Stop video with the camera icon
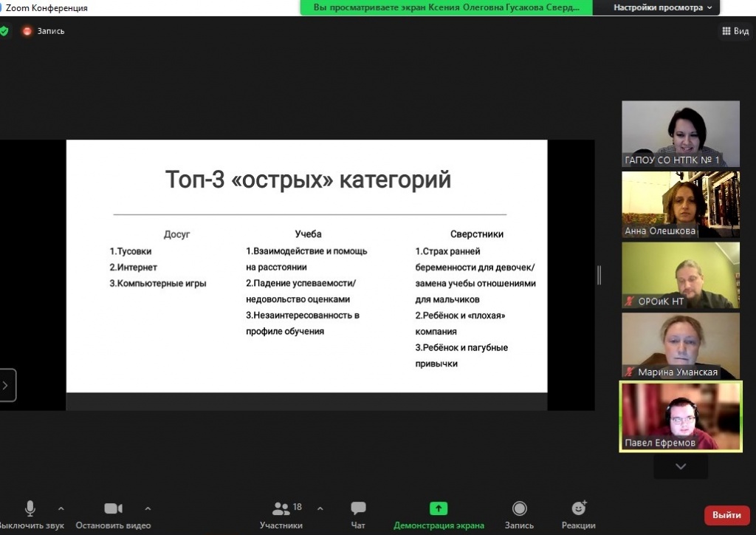The width and height of the screenshot is (756, 535). click(113, 509)
